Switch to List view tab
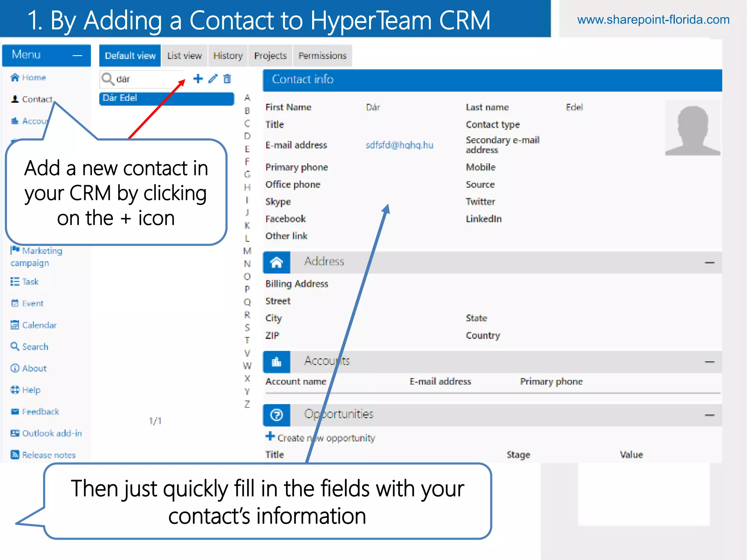The height and width of the screenshot is (560, 747). click(x=184, y=55)
